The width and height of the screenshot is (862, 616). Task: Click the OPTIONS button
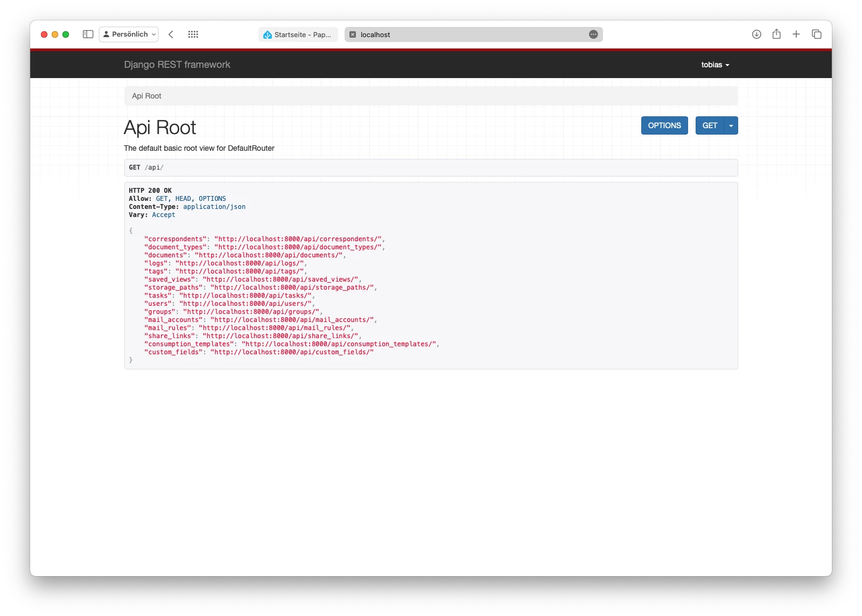point(664,125)
